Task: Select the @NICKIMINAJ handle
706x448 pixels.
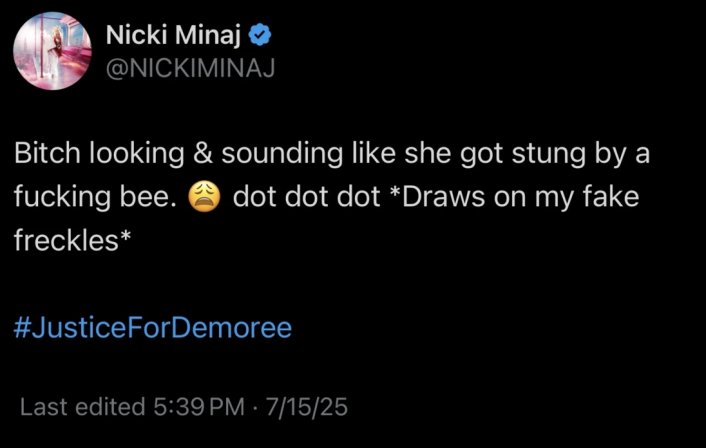Action: pos(190,69)
